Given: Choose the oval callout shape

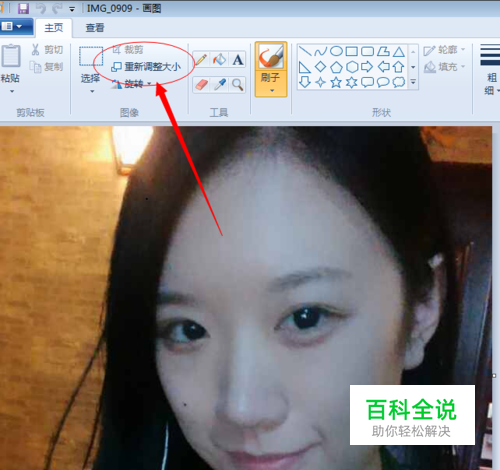Looking at the screenshot, I should 383,82.
